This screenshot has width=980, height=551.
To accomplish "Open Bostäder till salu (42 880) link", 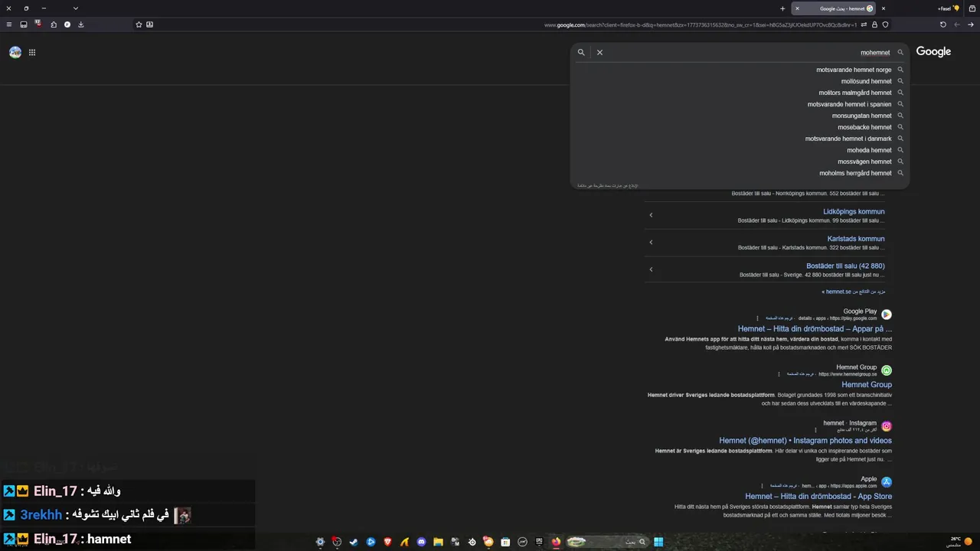I will pos(845,266).
